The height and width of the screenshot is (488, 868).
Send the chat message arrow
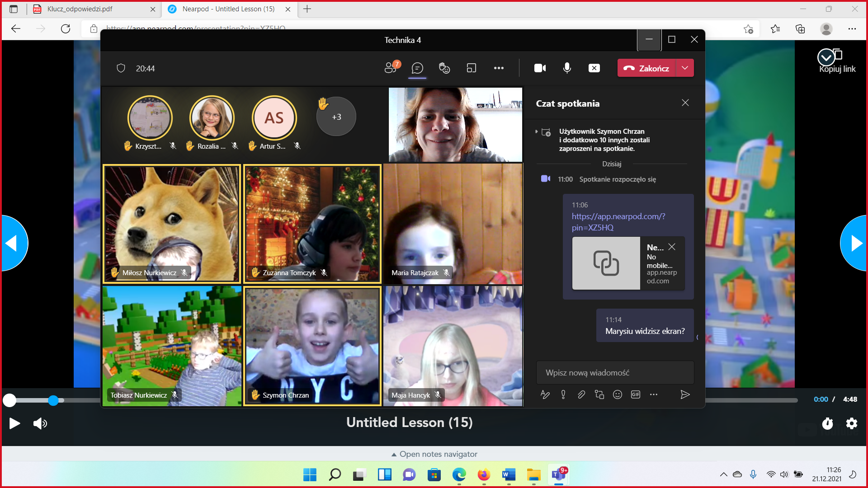tap(685, 394)
